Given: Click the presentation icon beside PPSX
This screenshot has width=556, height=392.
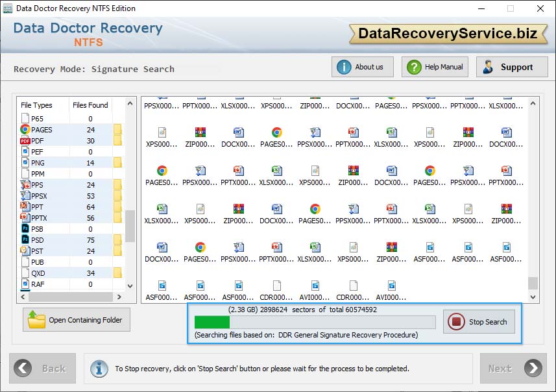Looking at the screenshot, I should coord(25,195).
